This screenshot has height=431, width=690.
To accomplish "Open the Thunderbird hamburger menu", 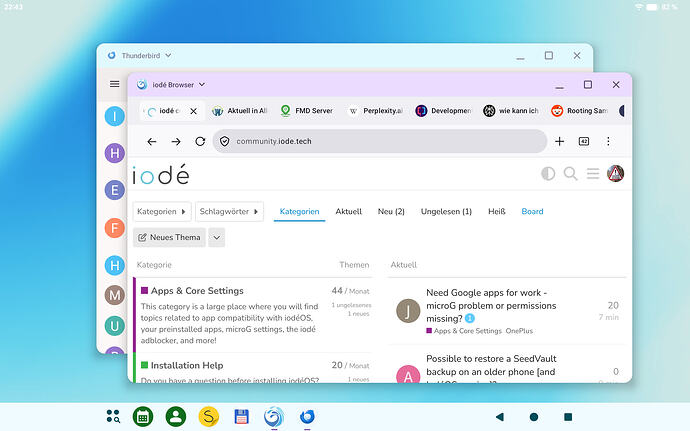I will pyautogui.click(x=114, y=84).
